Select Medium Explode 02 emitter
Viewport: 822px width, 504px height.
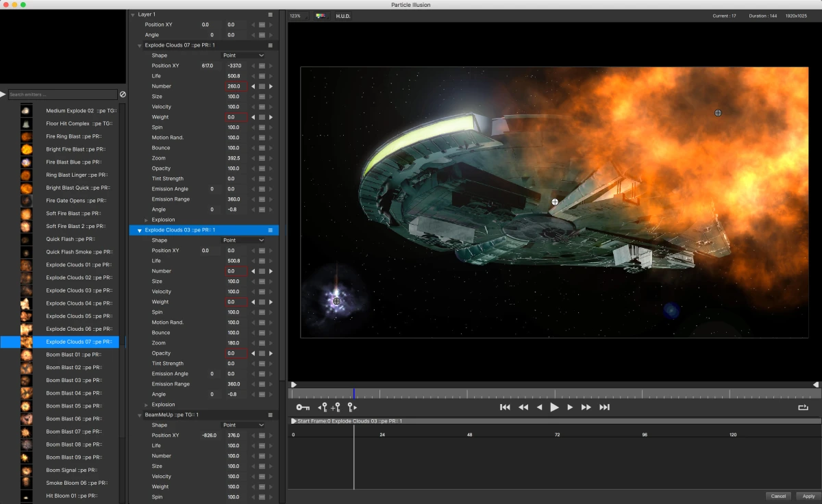click(81, 111)
